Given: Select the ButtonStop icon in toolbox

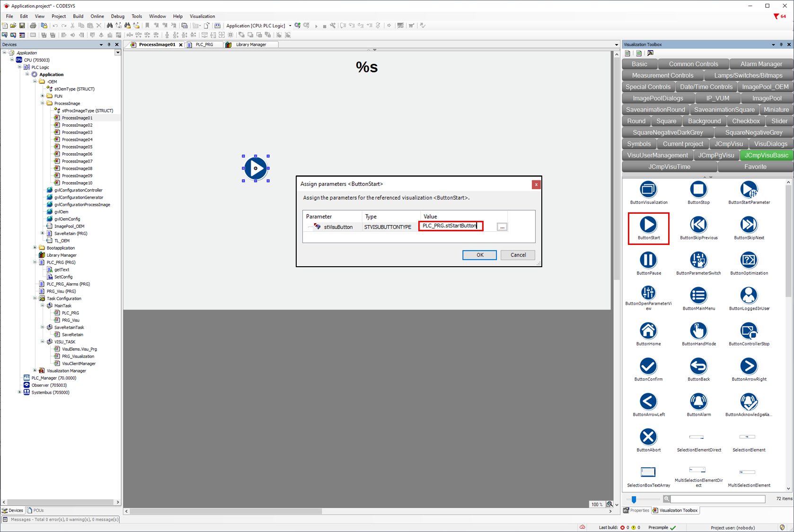Looking at the screenshot, I should point(698,190).
